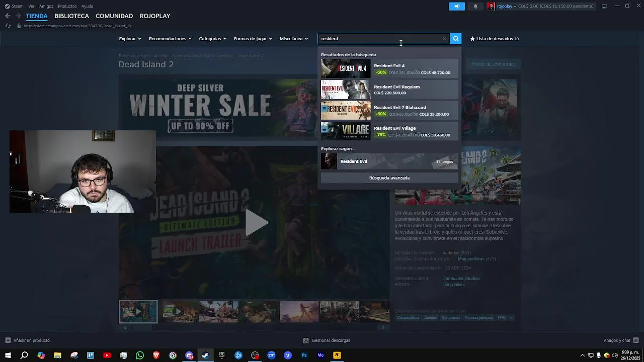Open Brave browser from the taskbar
This screenshot has width=644, height=362.
(156, 355)
